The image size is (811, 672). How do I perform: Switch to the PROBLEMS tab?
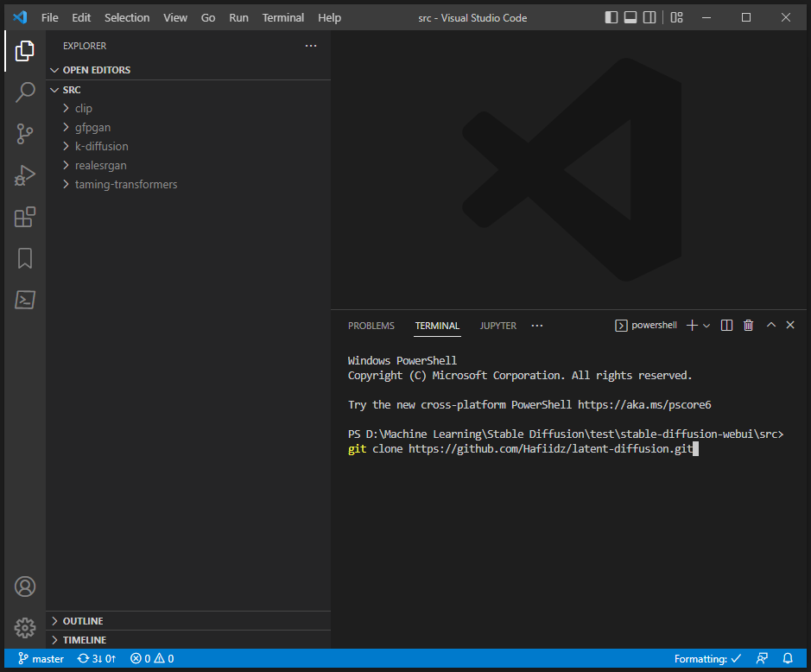pos(371,326)
